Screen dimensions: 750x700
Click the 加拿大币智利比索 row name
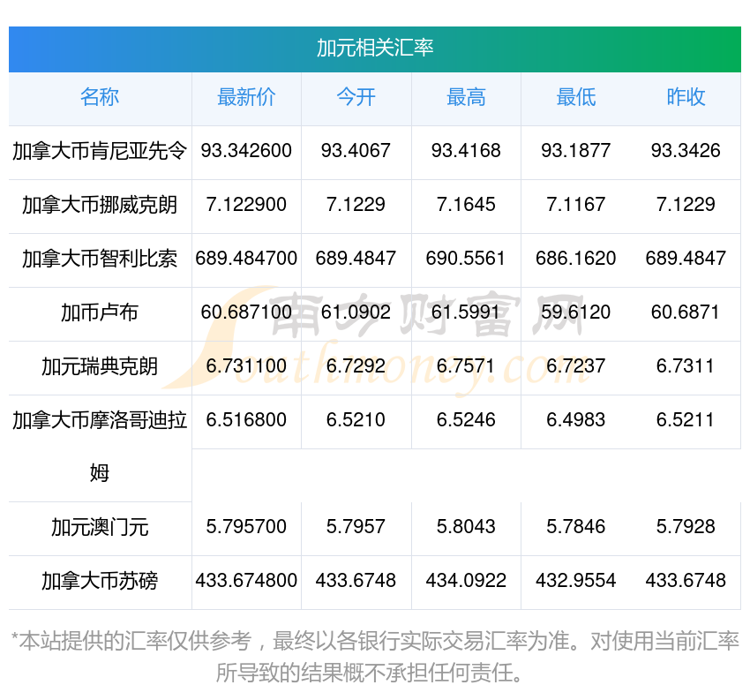point(100,259)
